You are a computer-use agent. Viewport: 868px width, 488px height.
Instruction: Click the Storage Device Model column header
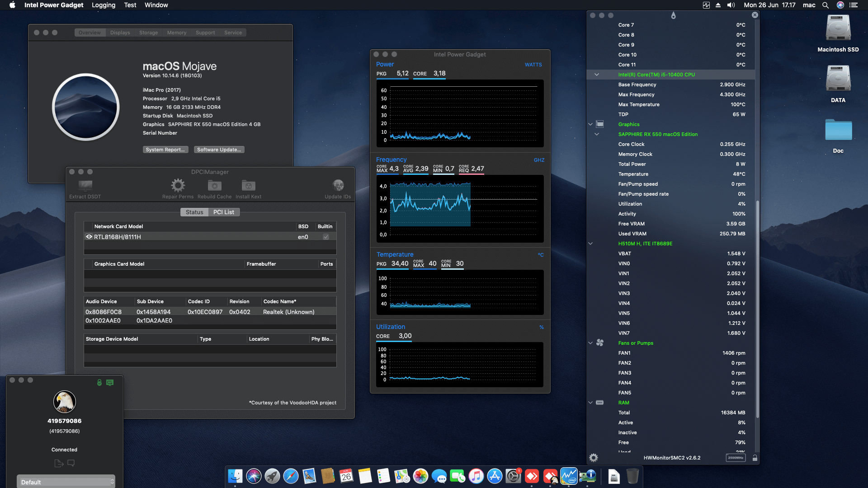(x=141, y=339)
